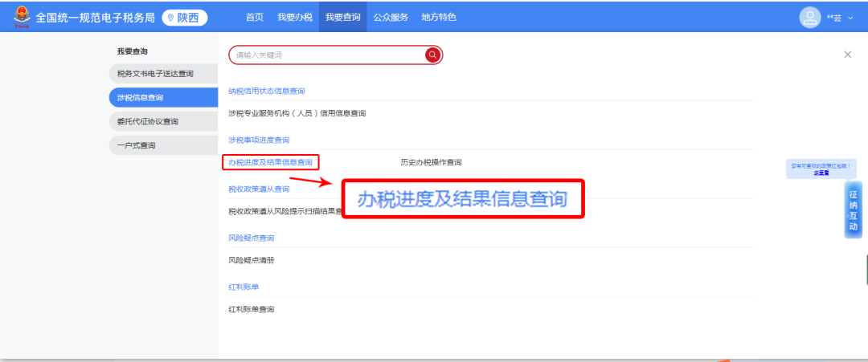Click the 税收政策遵从查询 section heading
This screenshot has width=868, height=362.
pos(259,189)
